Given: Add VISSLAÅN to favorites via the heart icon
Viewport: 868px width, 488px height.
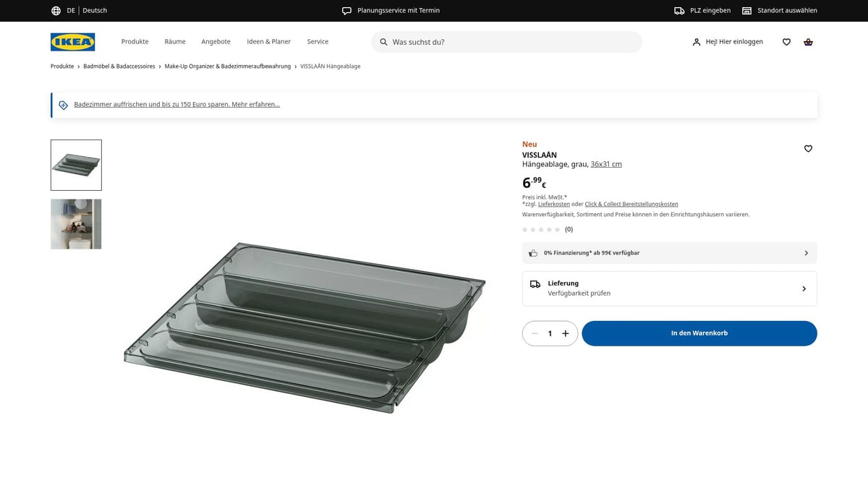Looking at the screenshot, I should pyautogui.click(x=808, y=148).
